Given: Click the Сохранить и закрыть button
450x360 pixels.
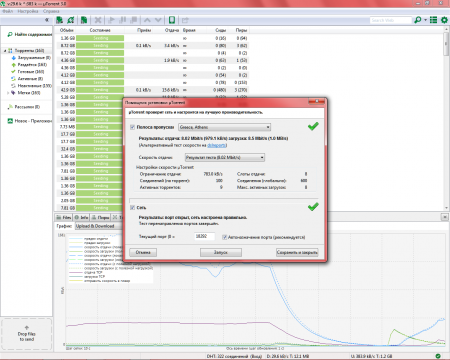Looking at the screenshot, I should [x=297, y=252].
